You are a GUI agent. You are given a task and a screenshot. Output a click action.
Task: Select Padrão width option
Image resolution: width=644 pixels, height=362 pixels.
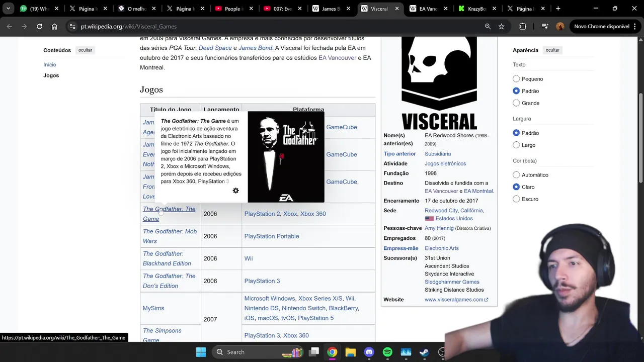point(516,133)
